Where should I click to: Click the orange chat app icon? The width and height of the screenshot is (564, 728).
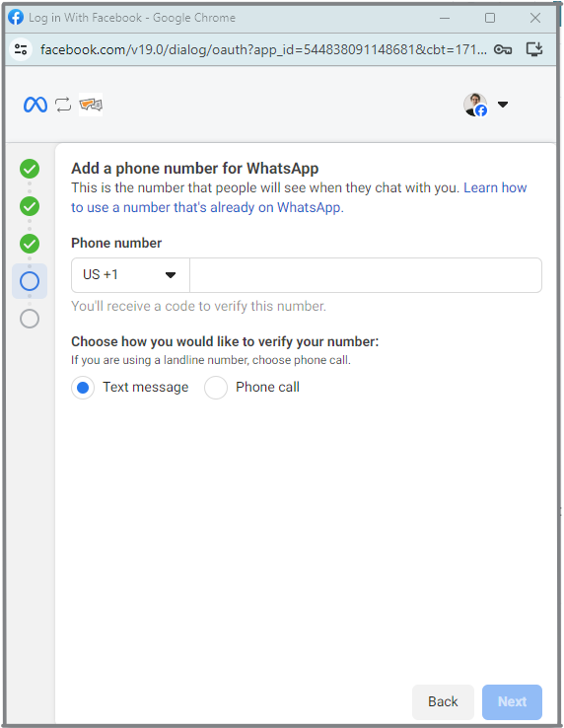(91, 105)
